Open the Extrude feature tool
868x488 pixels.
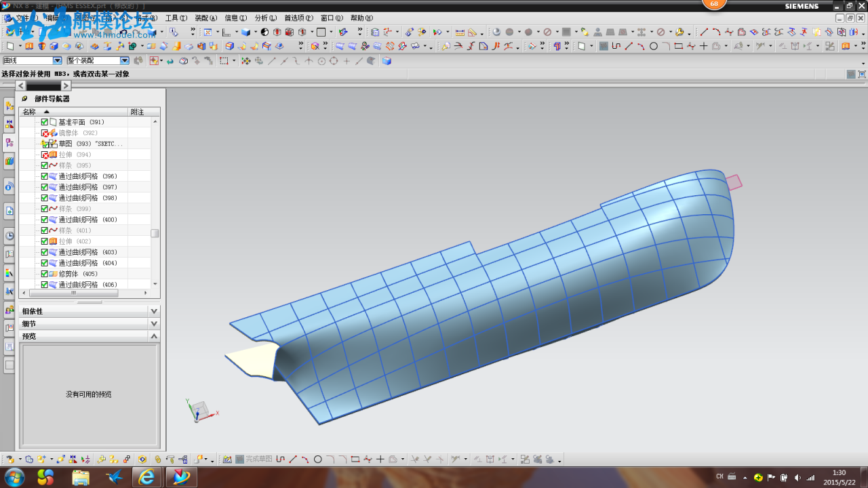pyautogui.click(x=30, y=46)
